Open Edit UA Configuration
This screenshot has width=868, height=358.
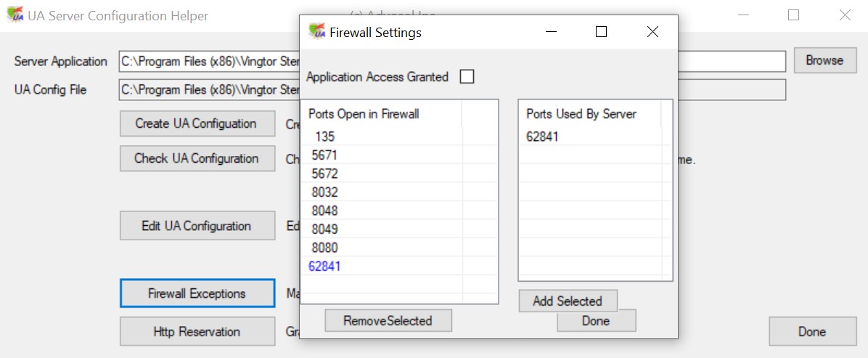coord(197,226)
